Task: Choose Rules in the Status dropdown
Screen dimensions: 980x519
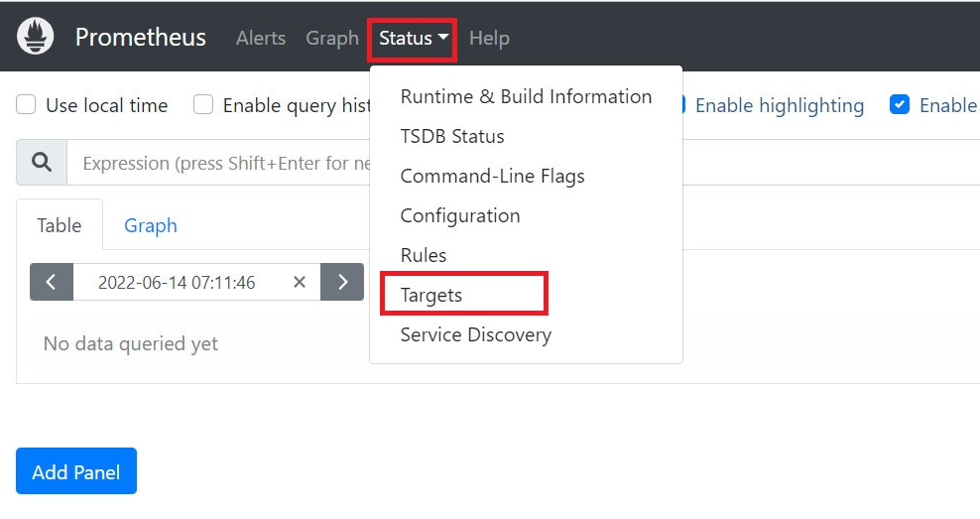Action: 424,255
